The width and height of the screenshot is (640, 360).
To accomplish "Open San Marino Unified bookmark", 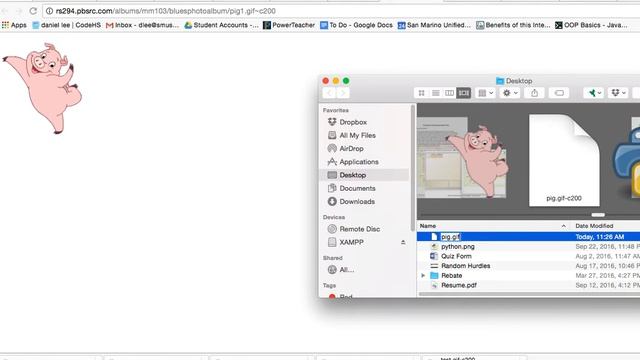I will tap(434, 25).
